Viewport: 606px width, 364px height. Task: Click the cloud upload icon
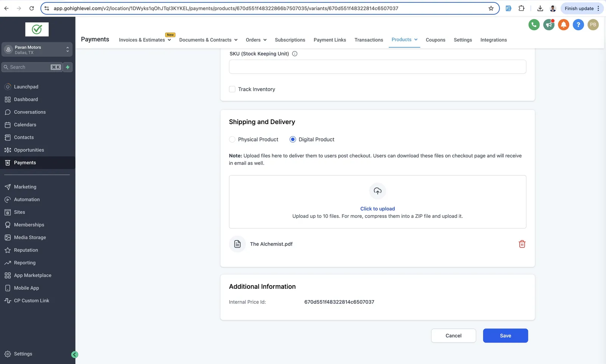point(378,191)
